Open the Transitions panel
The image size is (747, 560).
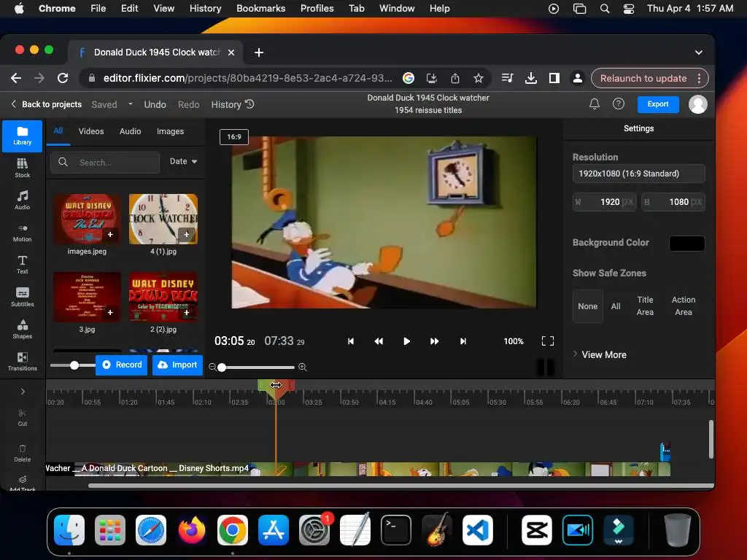(x=23, y=361)
